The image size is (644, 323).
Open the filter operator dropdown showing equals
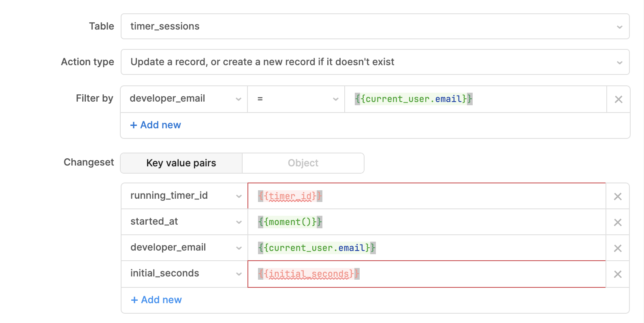tap(296, 99)
